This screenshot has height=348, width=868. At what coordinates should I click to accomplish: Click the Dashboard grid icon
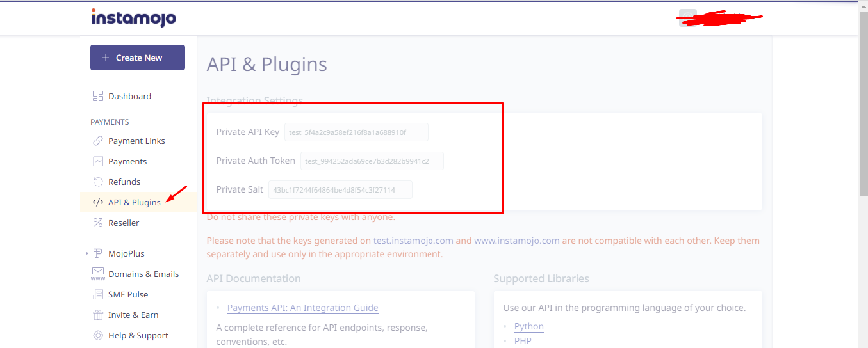point(98,96)
